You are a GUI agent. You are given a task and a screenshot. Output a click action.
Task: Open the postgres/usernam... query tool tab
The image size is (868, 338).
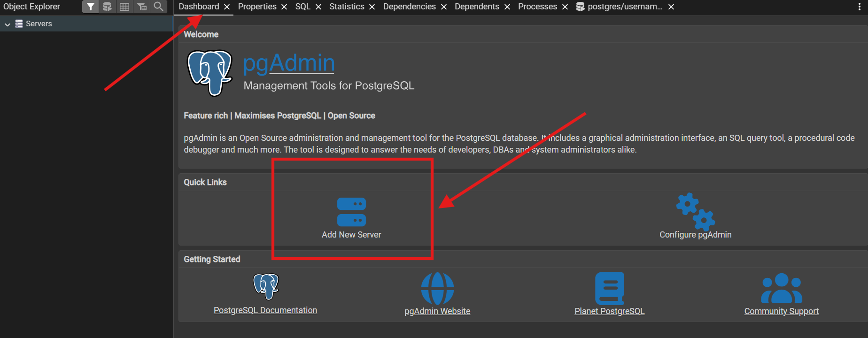[625, 7]
